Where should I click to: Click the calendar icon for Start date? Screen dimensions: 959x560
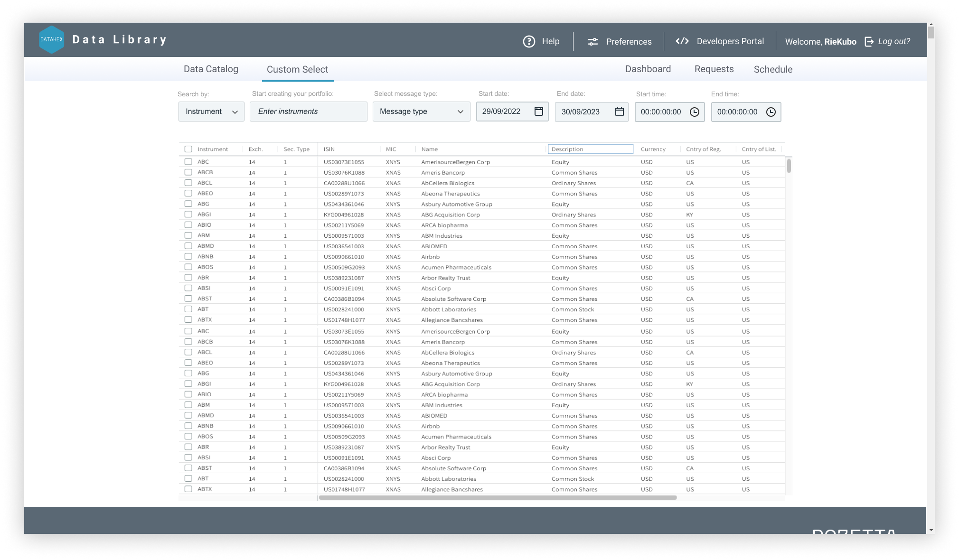point(540,112)
